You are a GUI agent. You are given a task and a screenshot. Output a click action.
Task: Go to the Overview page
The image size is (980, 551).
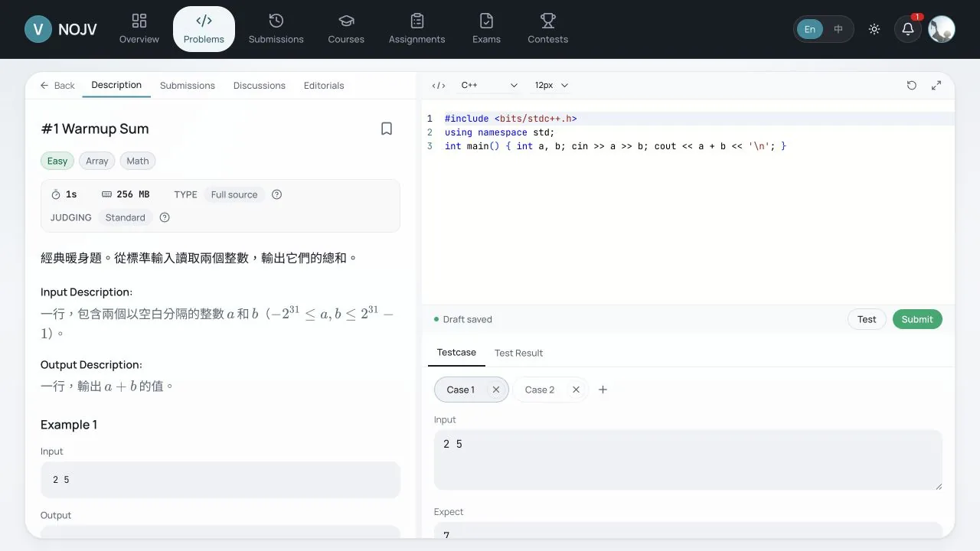pyautogui.click(x=139, y=29)
